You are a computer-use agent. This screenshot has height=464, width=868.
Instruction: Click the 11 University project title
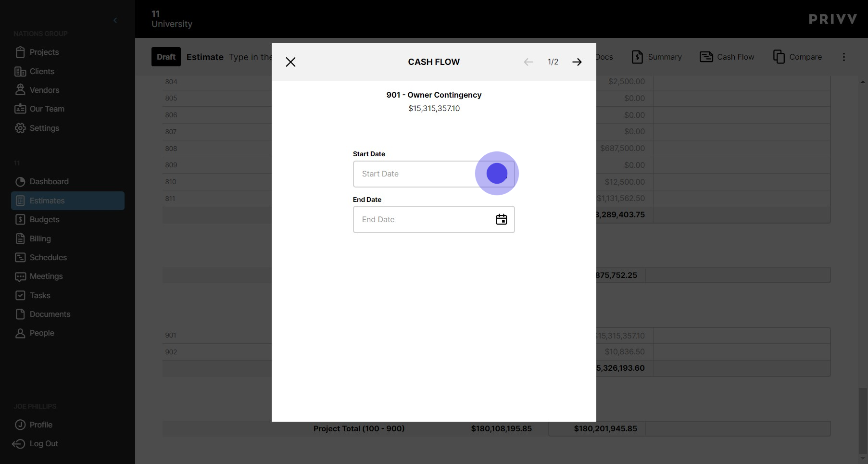[172, 19]
